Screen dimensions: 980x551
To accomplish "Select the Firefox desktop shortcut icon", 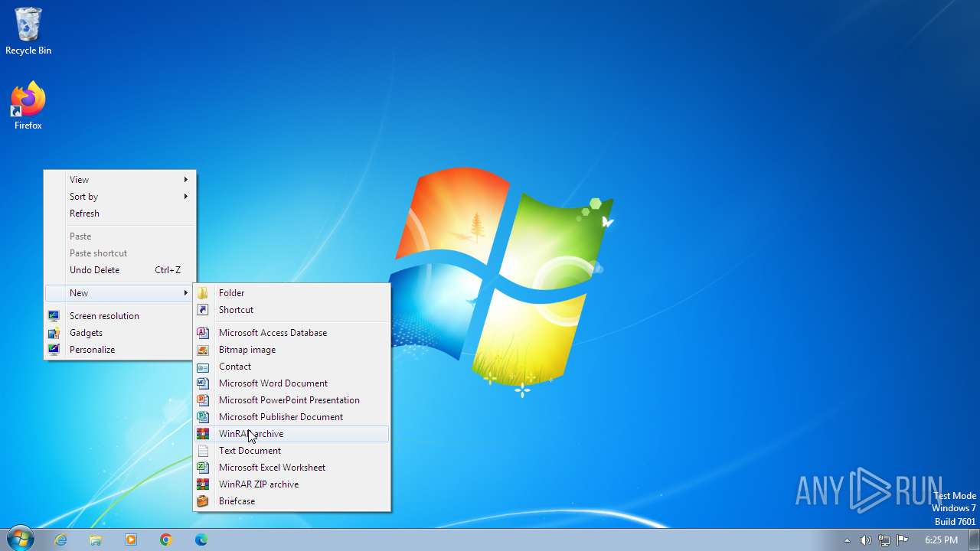I will pyautogui.click(x=28, y=106).
